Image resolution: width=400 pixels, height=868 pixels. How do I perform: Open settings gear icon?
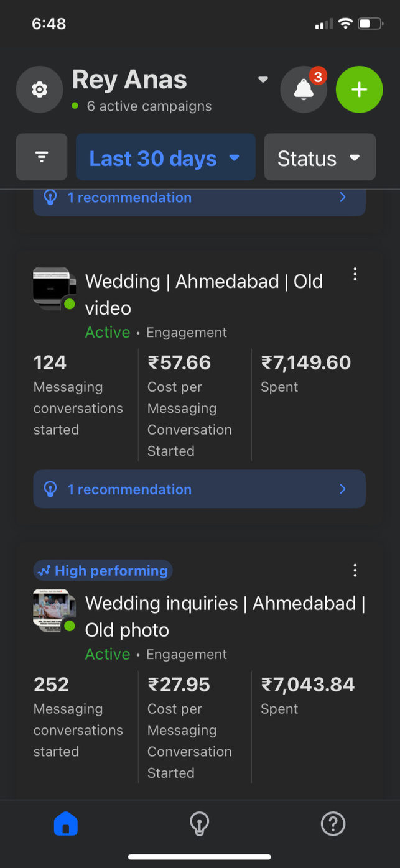39,90
